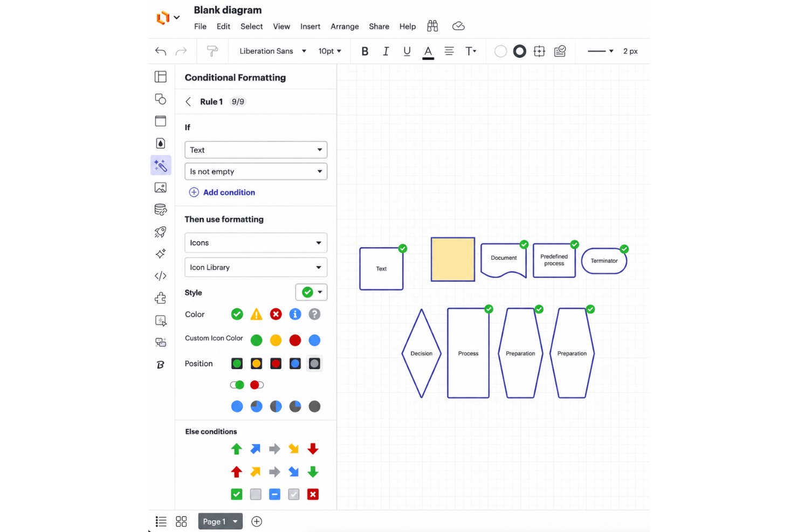Open the line style dropdown
The height and width of the screenshot is (532, 798).
[601, 51]
